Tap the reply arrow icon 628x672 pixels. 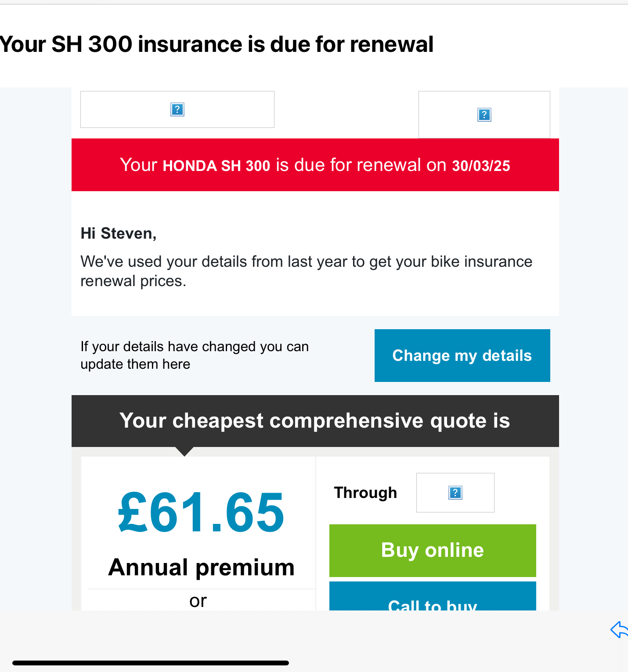pos(620,629)
